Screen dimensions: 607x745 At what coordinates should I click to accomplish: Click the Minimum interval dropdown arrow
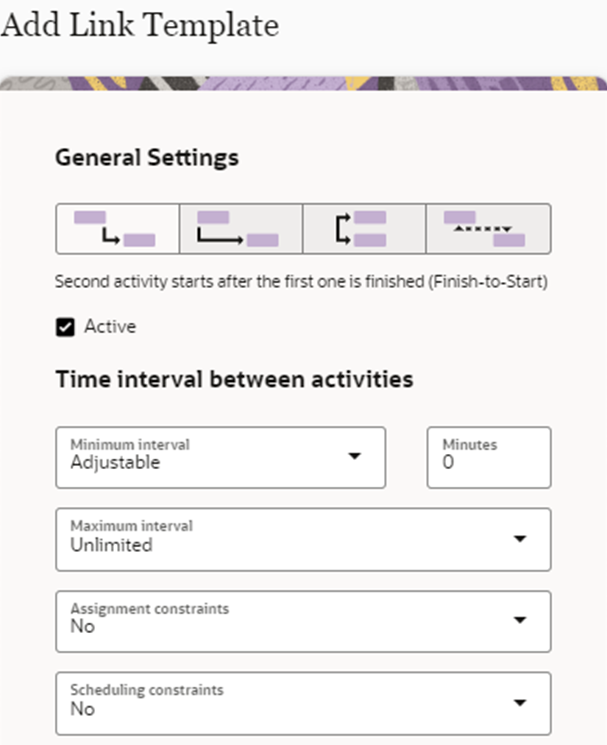tap(355, 456)
